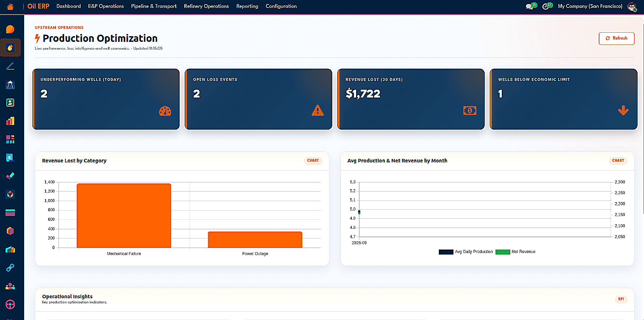Open the dollar invoice sidebar icon
This screenshot has height=320, width=644.
click(x=10, y=158)
